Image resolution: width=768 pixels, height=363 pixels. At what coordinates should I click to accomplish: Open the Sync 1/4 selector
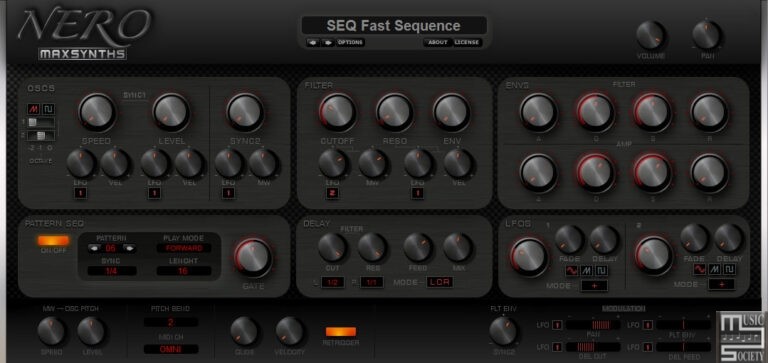click(x=112, y=271)
